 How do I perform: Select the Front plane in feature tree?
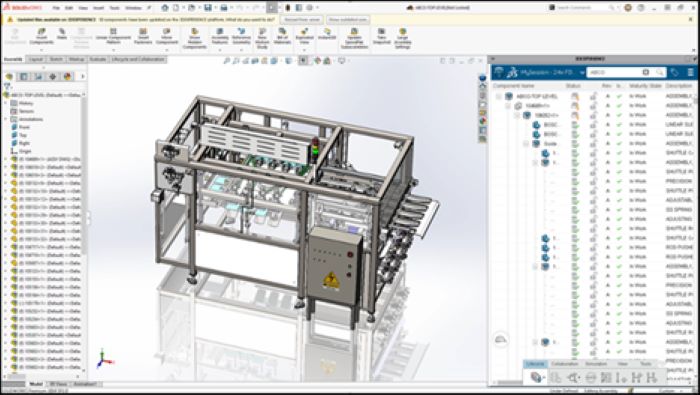[x=24, y=127]
